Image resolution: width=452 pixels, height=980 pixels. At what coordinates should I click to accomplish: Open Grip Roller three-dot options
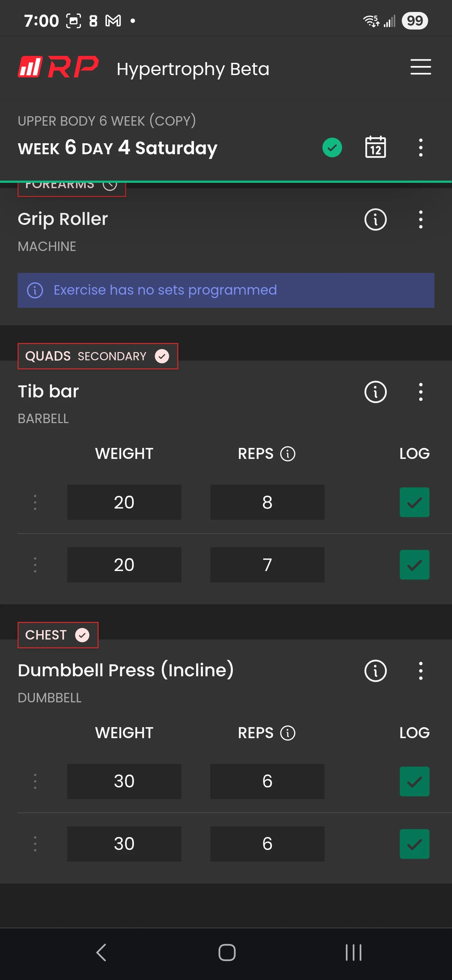[420, 220]
